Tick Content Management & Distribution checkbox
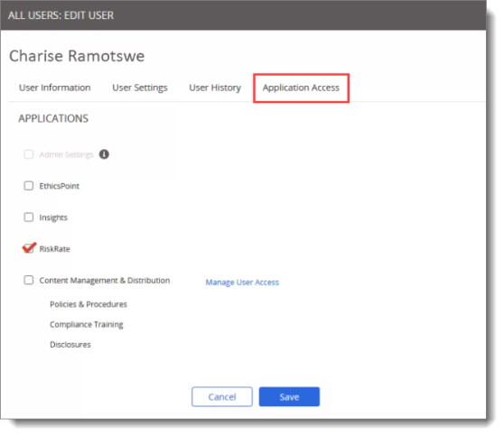 (29, 280)
